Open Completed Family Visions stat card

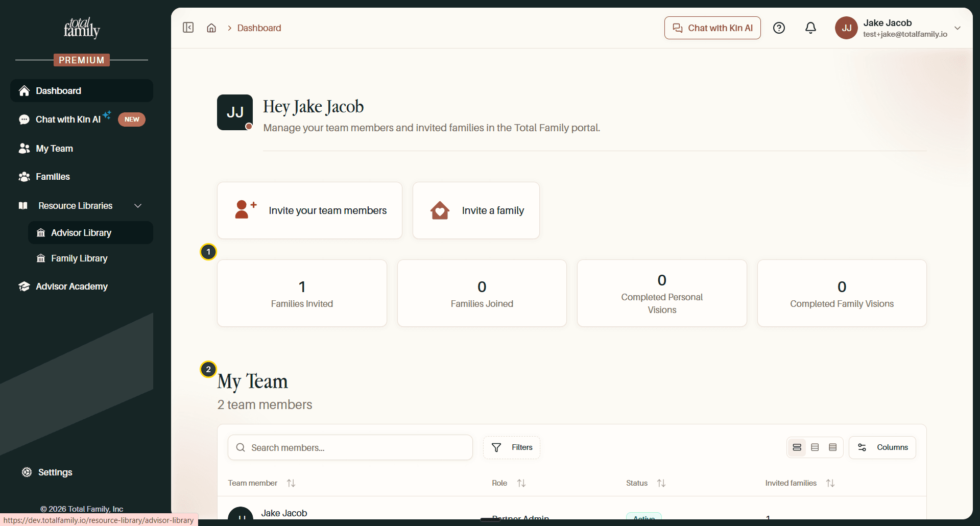coord(842,293)
